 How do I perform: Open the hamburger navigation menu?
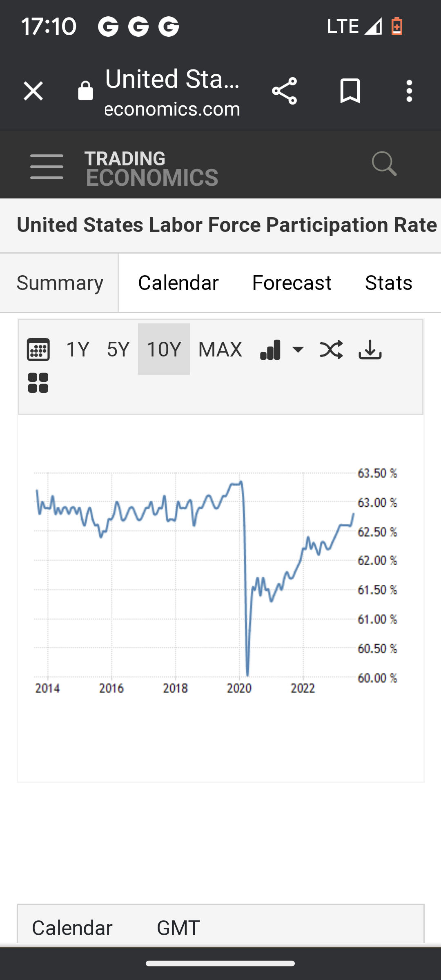click(47, 167)
